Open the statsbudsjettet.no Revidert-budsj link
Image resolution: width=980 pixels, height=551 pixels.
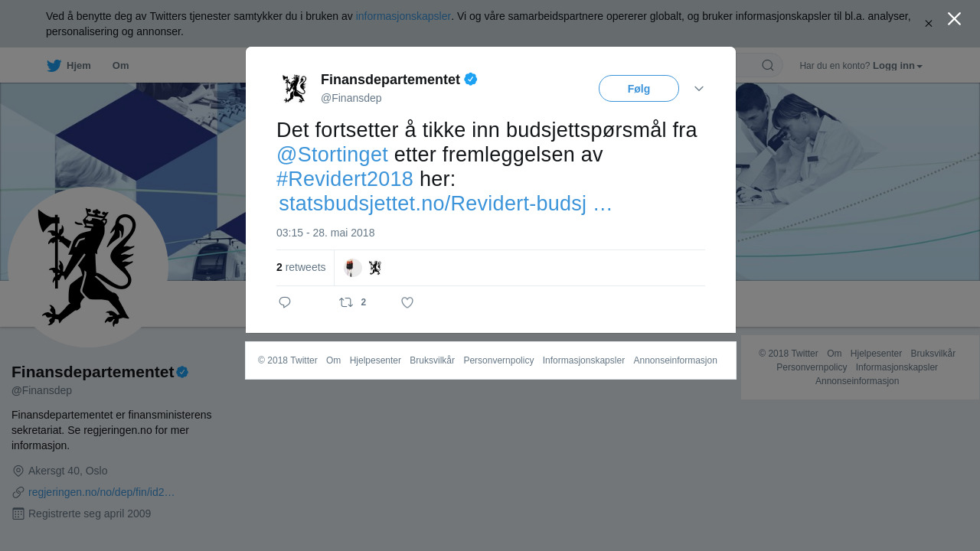tap(446, 204)
